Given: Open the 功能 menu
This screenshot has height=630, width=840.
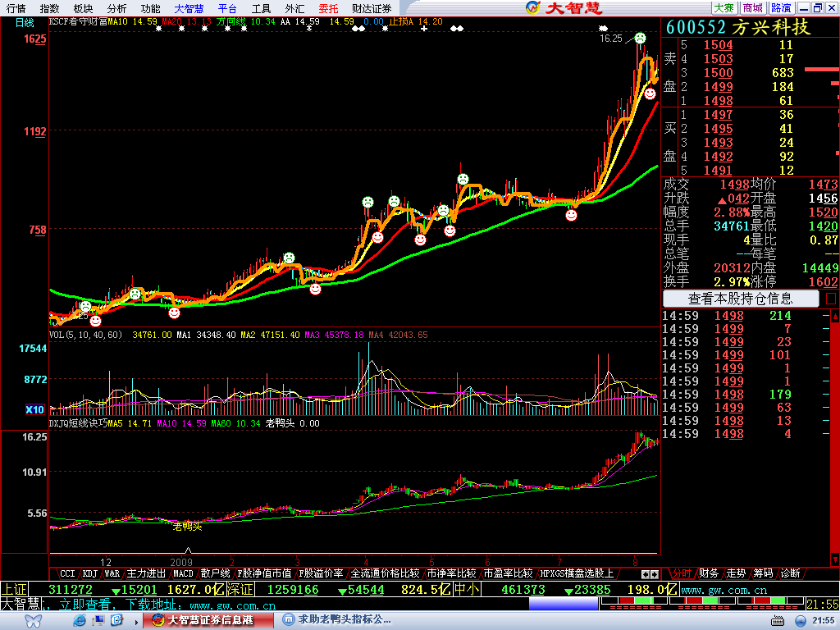Looking at the screenshot, I should pos(151,8).
